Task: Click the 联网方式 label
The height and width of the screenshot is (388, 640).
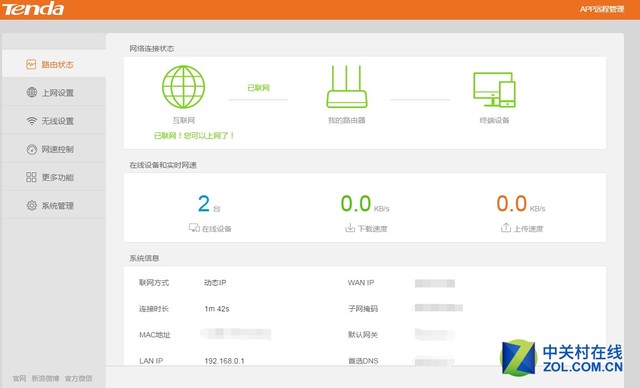Action: click(x=154, y=283)
